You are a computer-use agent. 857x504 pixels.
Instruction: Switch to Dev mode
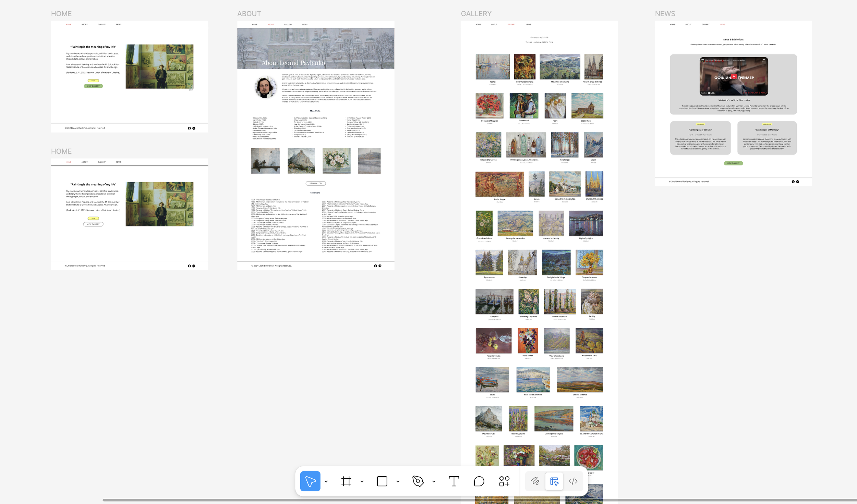[573, 481]
